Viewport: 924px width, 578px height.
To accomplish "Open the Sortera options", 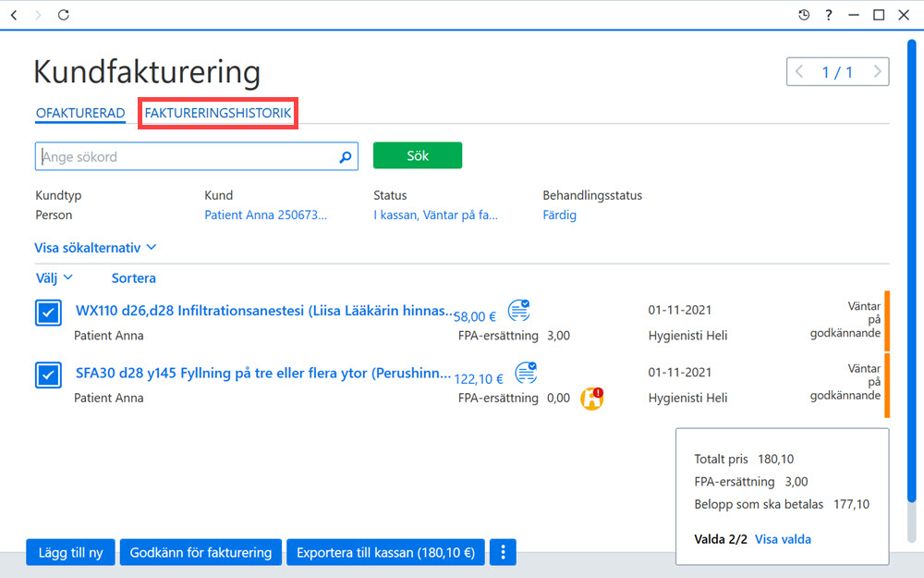I will coord(134,277).
